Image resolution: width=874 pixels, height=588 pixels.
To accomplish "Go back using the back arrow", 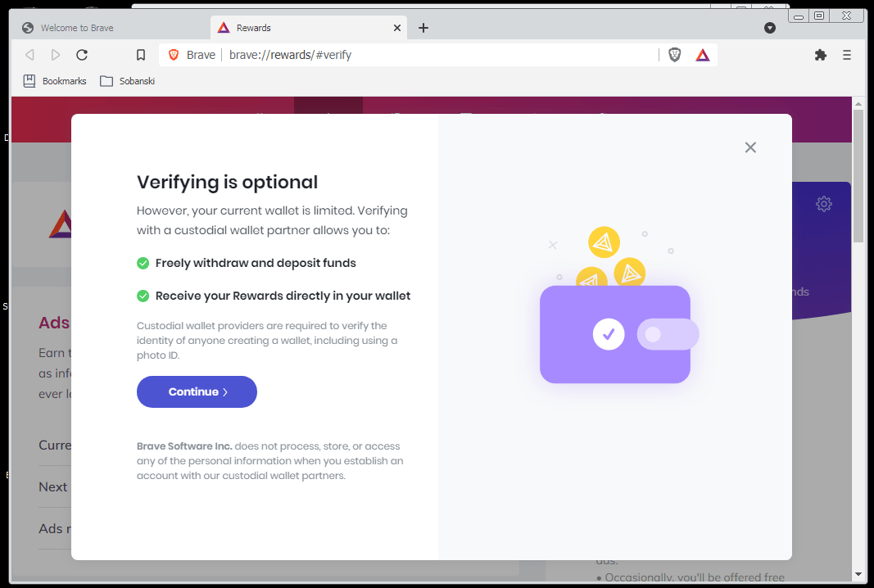I will [x=29, y=55].
